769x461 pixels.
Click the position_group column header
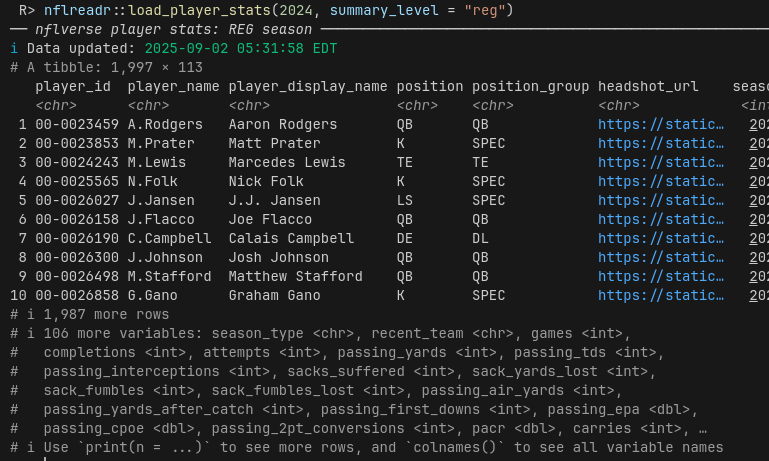[x=530, y=87]
